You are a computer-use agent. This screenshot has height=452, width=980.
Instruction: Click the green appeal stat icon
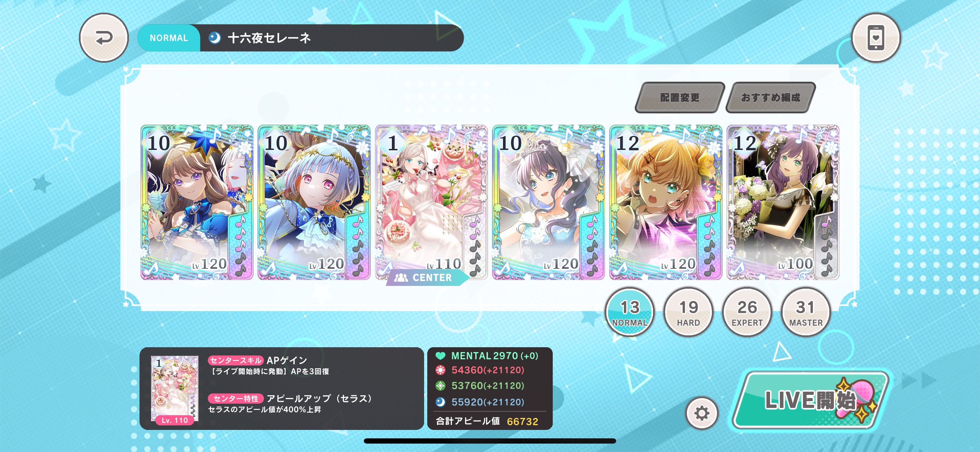[440, 385]
